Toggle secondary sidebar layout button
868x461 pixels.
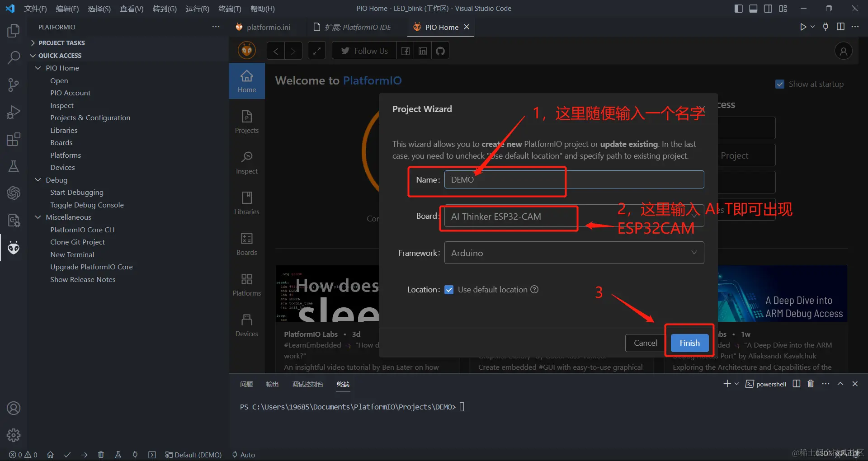click(768, 9)
